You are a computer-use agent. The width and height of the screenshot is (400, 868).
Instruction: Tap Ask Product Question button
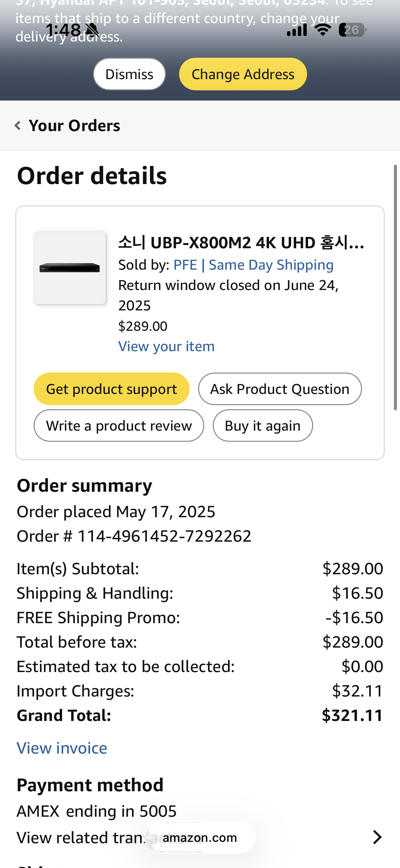coord(280,389)
